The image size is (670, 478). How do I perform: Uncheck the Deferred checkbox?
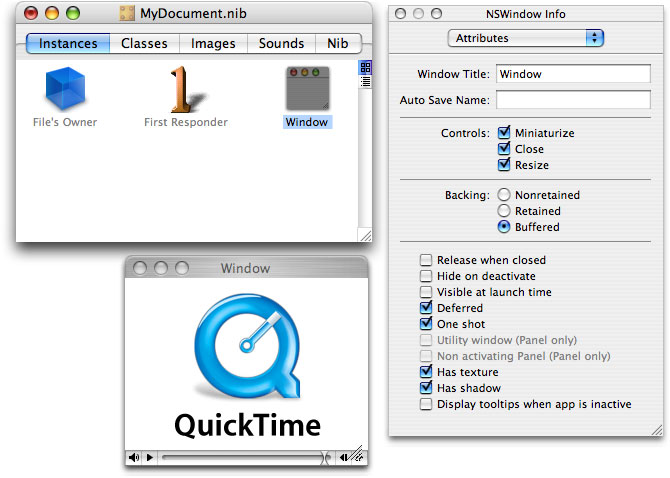(426, 308)
